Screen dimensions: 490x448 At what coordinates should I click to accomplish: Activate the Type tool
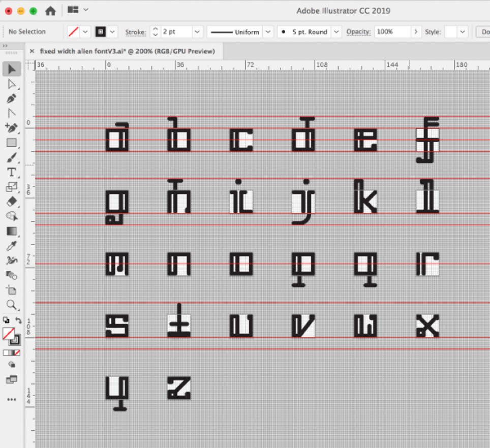(12, 172)
